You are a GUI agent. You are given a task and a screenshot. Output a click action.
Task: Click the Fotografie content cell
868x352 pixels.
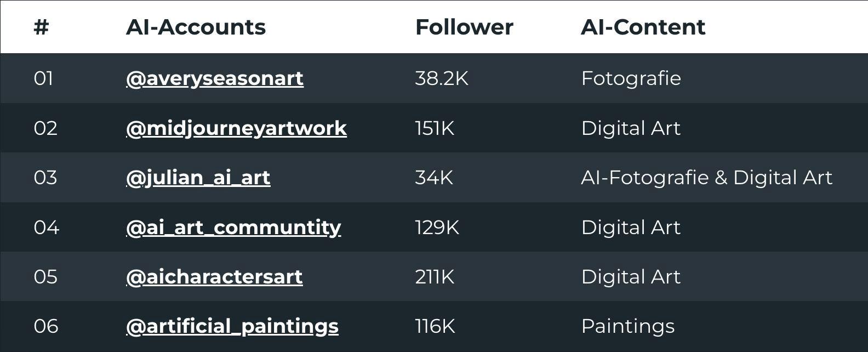click(631, 78)
